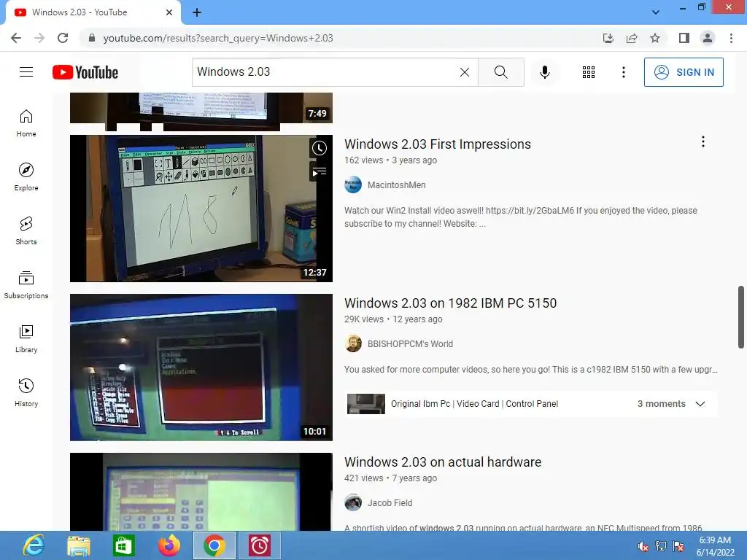
Task: Add First Impressions video to queue
Action: coord(320,171)
